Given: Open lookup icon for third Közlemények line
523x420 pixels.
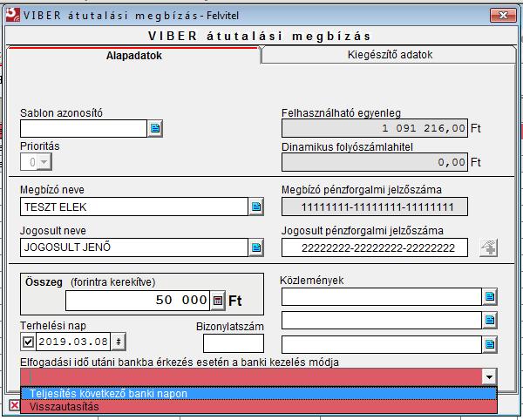Looking at the screenshot, I should point(490,344).
